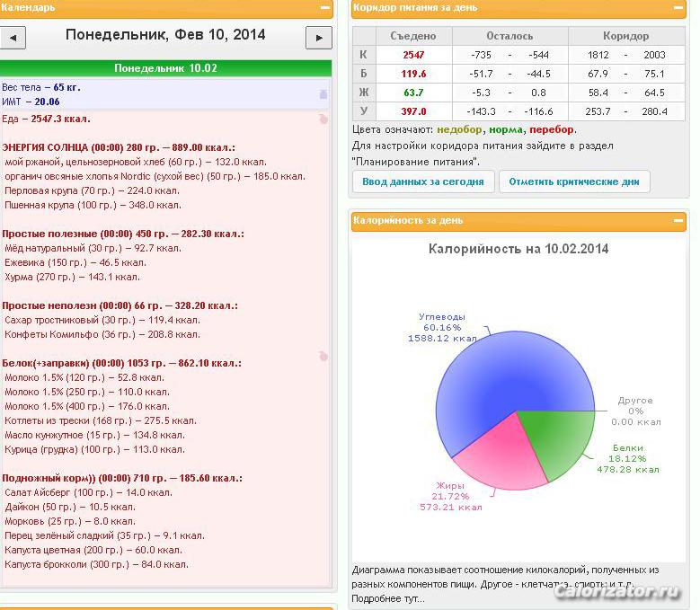Click the faint apple icon beside Белок(+заправки) meal
The width and height of the screenshot is (700, 610).
pyautogui.click(x=323, y=356)
